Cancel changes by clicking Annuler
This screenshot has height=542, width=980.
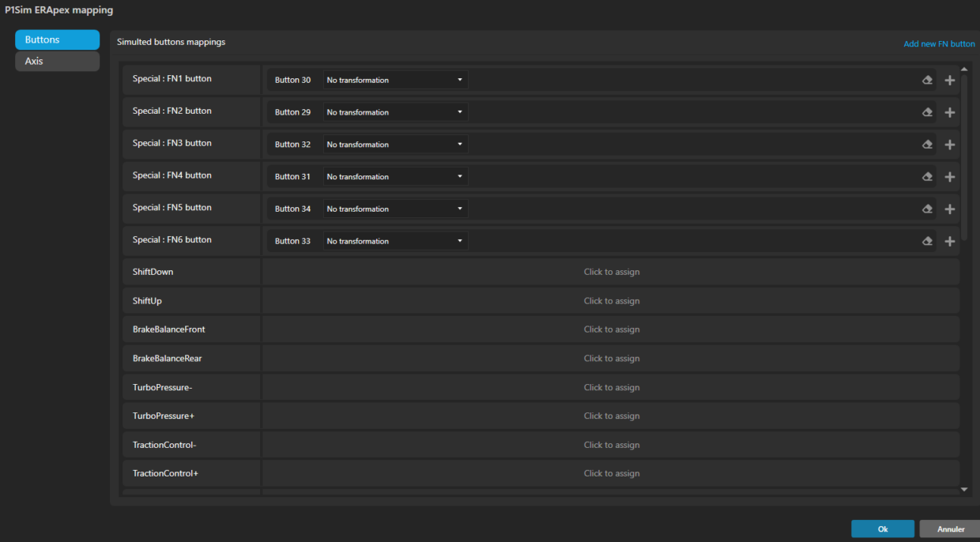click(949, 529)
